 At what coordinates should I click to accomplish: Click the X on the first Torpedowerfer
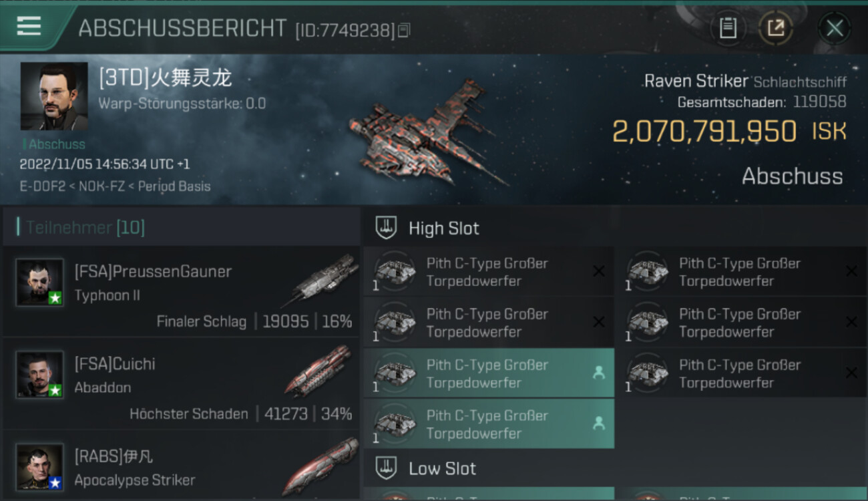tap(599, 271)
